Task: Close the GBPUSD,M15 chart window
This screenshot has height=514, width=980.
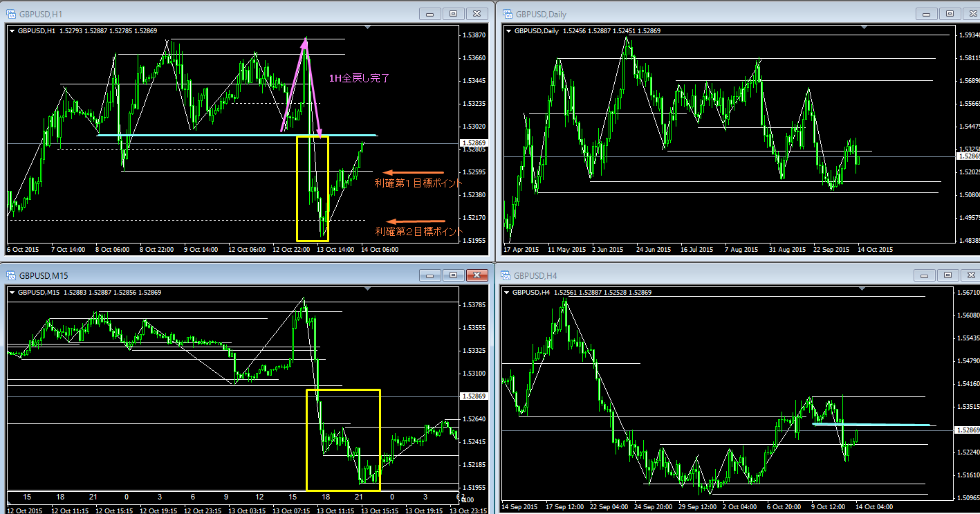Action: [x=477, y=275]
